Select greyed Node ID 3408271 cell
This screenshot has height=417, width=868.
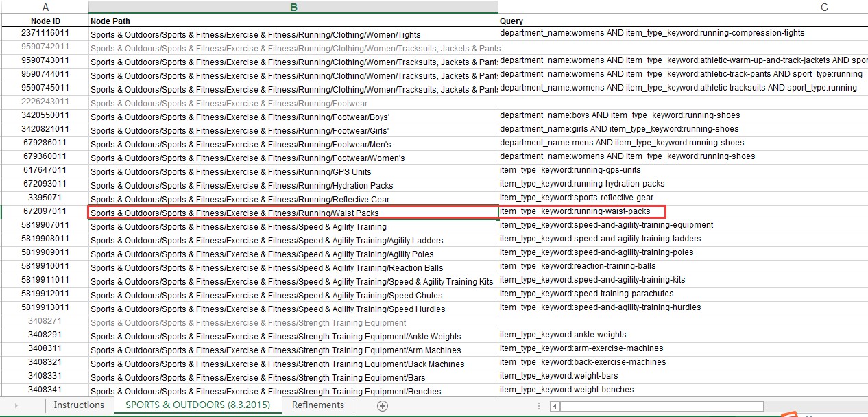45,321
